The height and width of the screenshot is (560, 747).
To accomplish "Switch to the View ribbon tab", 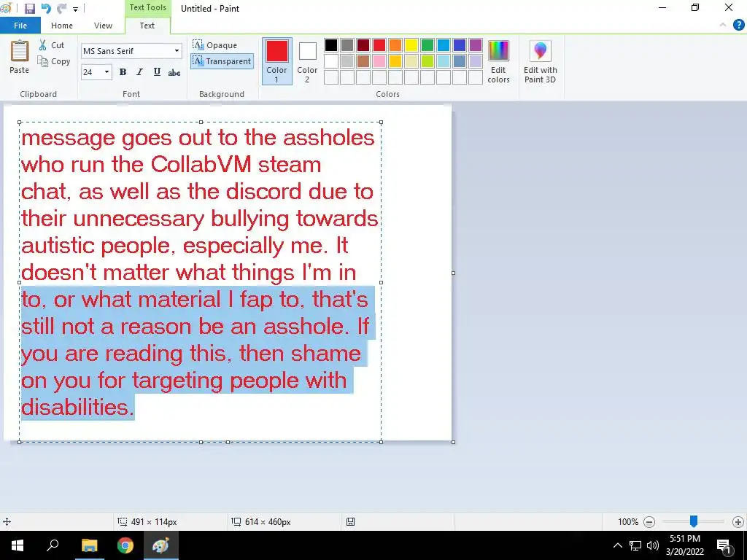I will pyautogui.click(x=103, y=26).
